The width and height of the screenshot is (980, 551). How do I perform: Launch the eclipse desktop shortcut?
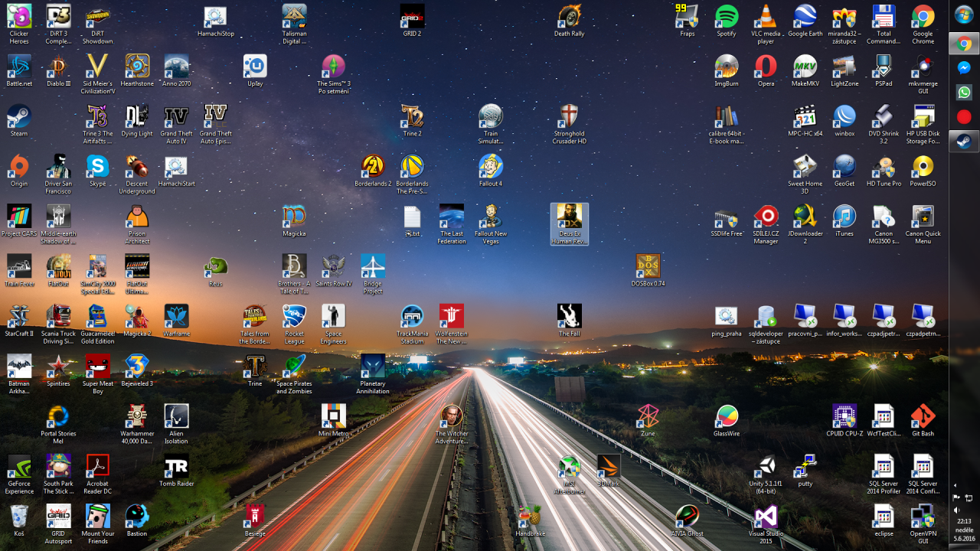[884, 520]
